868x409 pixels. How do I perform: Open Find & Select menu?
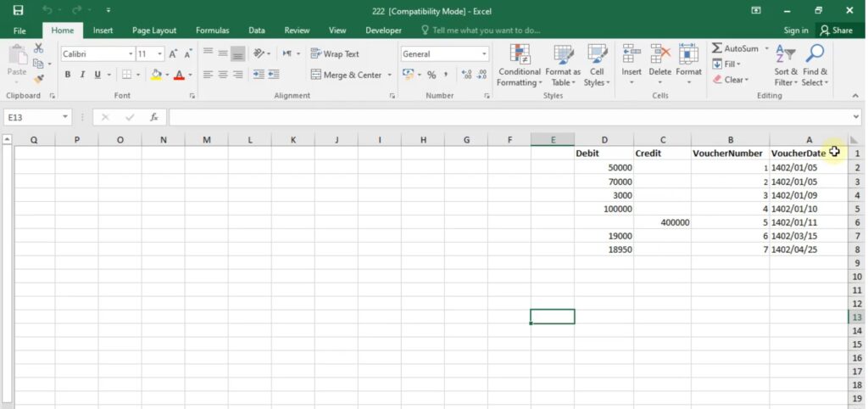815,65
